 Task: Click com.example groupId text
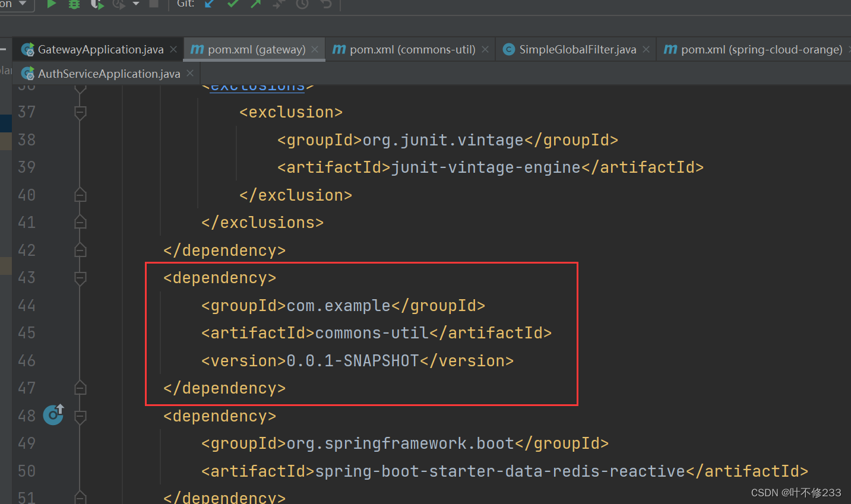[x=338, y=306]
